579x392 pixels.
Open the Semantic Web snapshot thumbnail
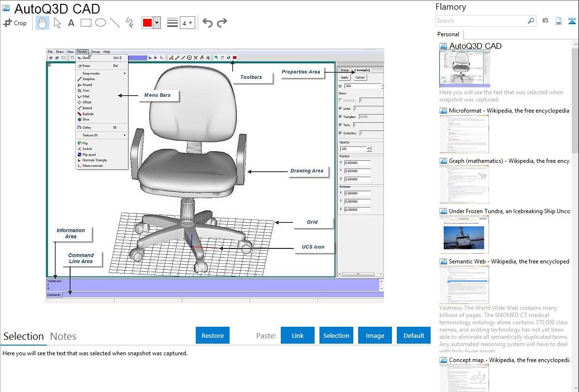click(x=464, y=285)
